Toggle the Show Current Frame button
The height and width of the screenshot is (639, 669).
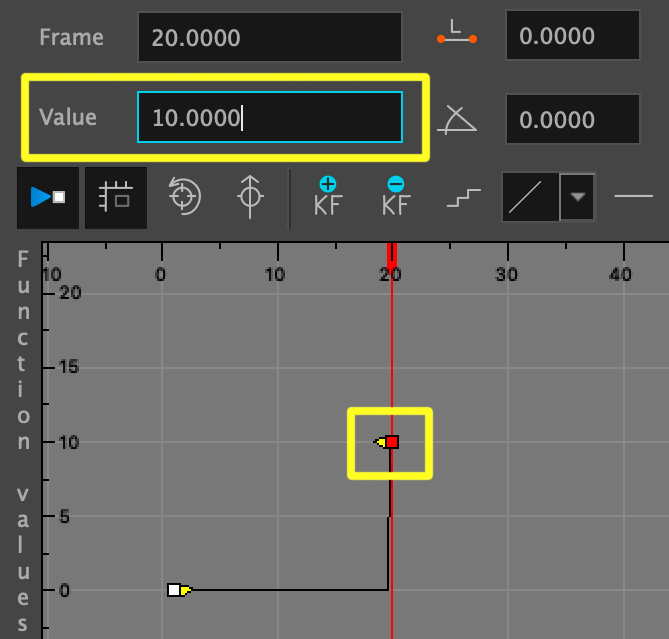pos(48,198)
